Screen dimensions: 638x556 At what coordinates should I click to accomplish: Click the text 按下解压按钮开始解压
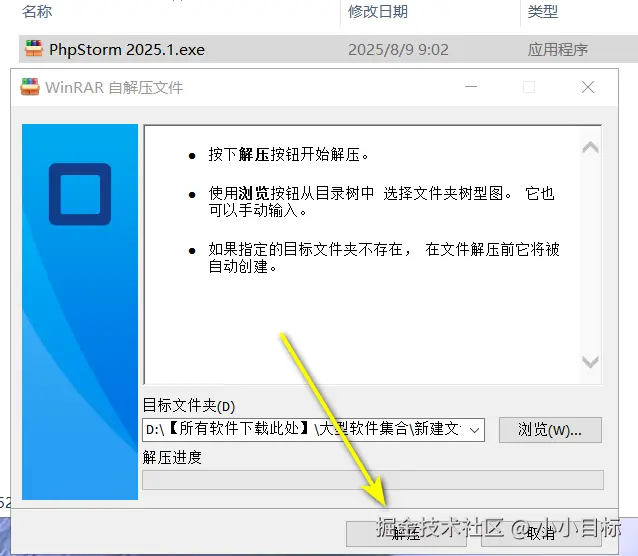tap(288, 155)
